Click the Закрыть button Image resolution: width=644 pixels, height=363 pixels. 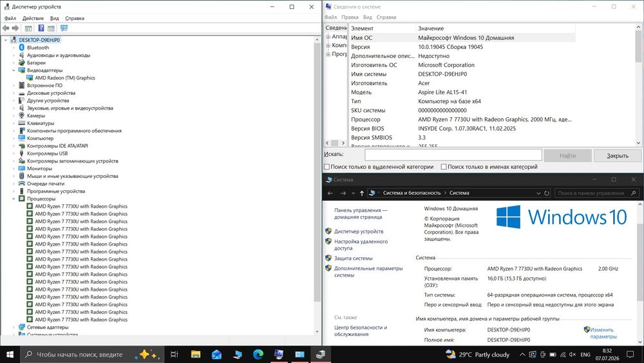coord(618,155)
